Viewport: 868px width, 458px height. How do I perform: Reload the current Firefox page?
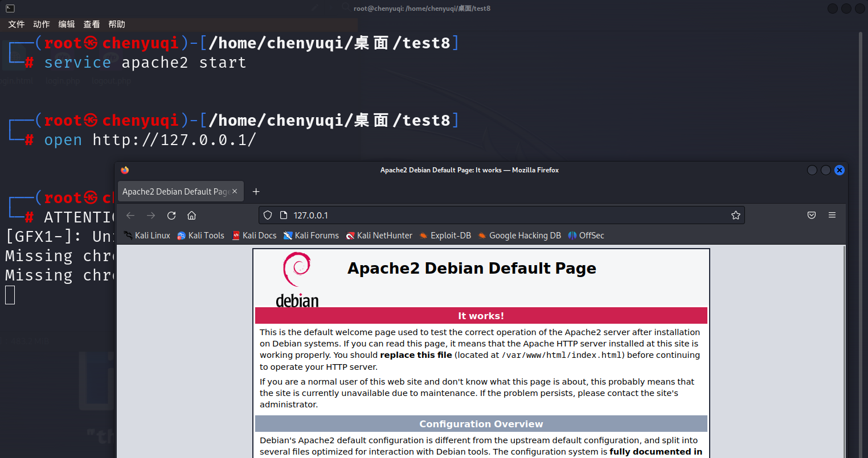(x=171, y=215)
